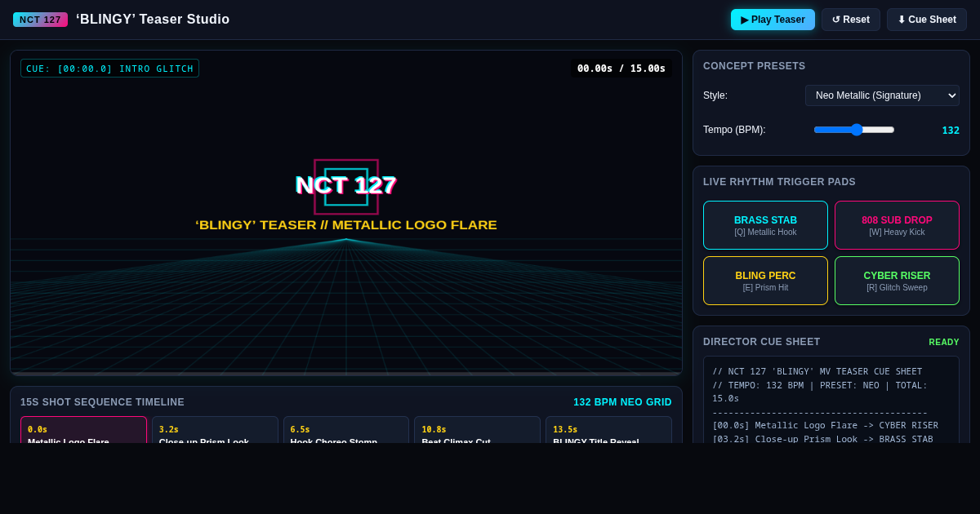Click the preview progress bar

(x=346, y=374)
